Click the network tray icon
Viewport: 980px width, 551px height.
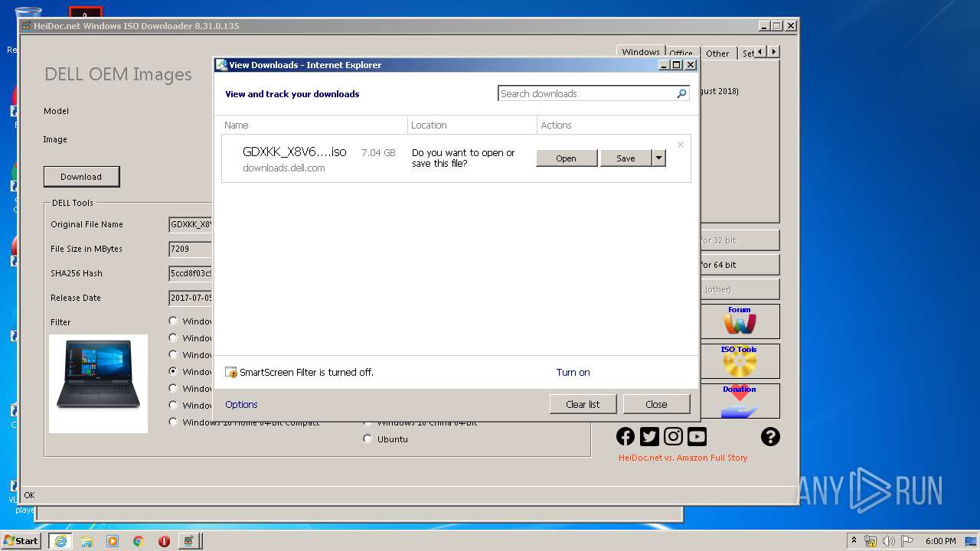click(871, 541)
